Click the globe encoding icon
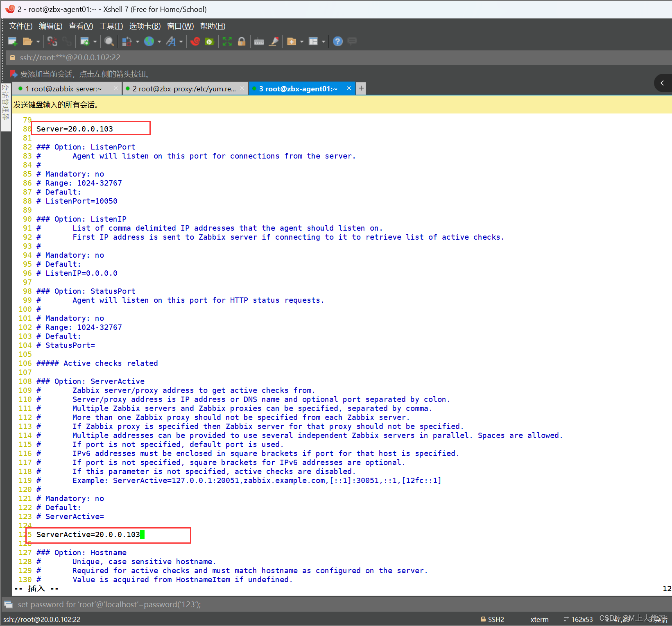 pos(149,41)
